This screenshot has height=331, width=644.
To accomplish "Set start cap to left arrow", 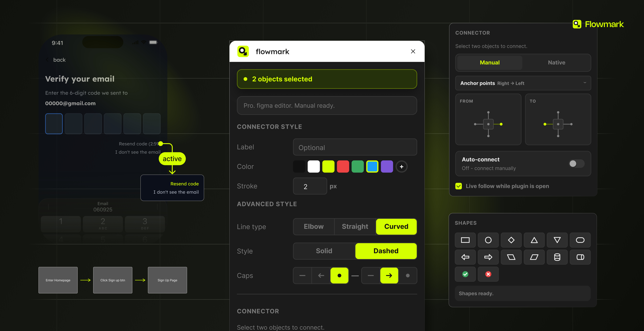I will pos(321,276).
